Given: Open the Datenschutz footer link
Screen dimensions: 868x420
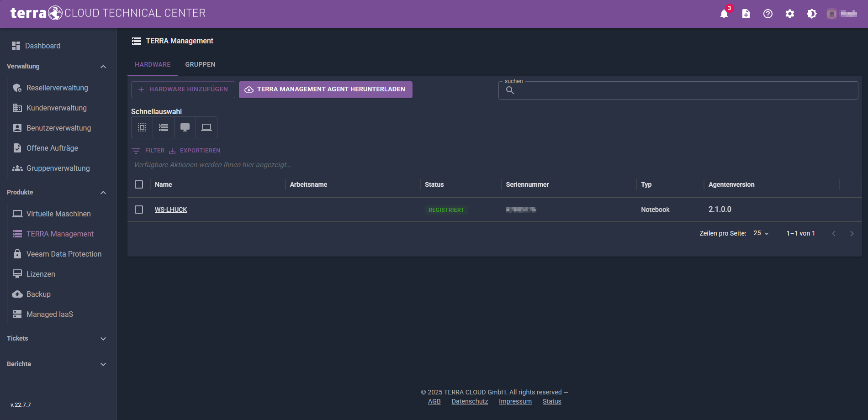Looking at the screenshot, I should pos(470,401).
